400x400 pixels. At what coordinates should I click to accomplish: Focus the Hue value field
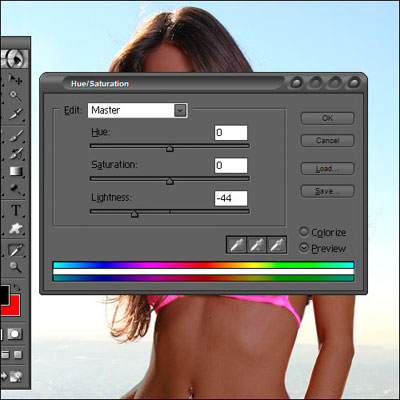coord(231,133)
